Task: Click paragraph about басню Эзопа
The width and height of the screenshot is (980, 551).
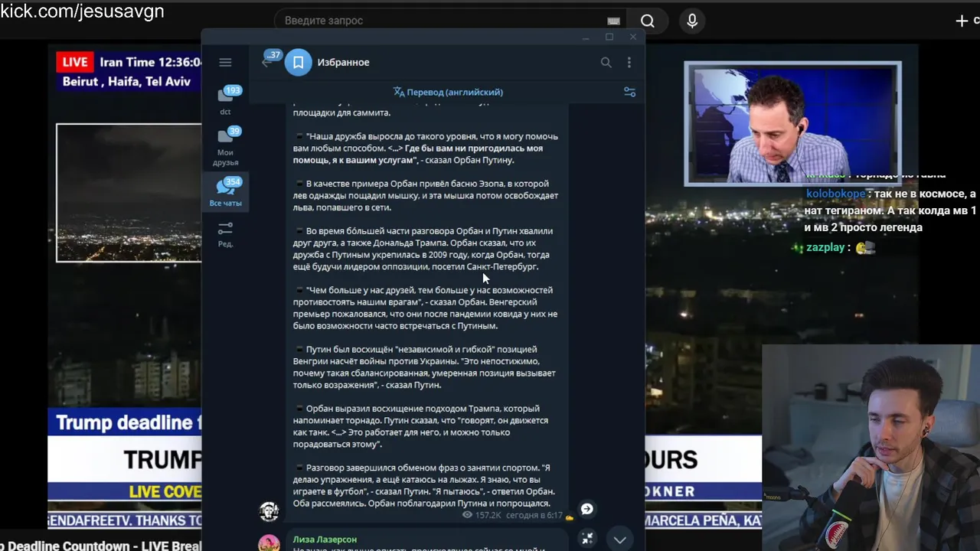Action: click(x=426, y=196)
